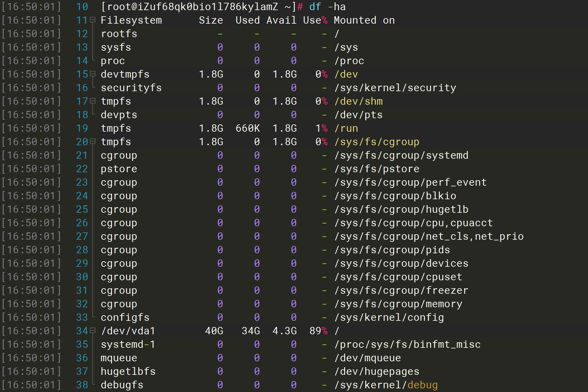
Task: Click the timestamp on line 19
Action: (x=32, y=128)
